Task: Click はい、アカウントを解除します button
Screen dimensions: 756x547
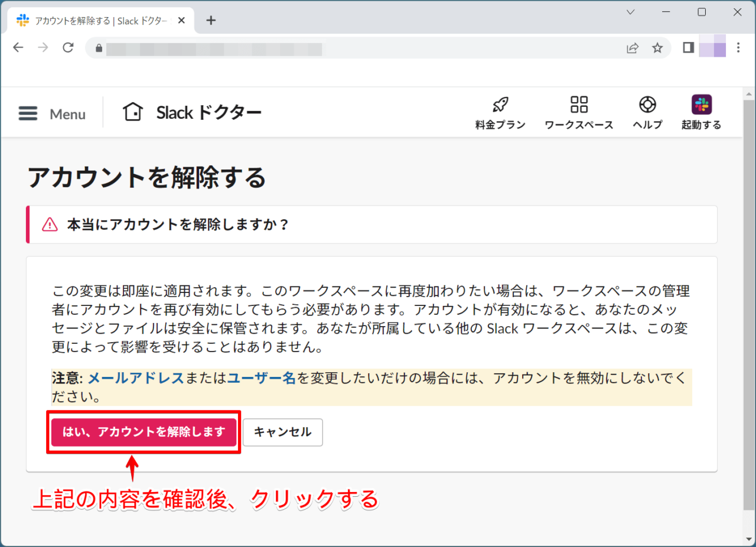Action: point(144,432)
